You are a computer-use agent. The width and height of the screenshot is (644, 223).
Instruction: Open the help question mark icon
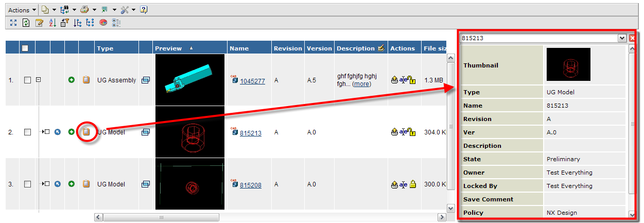coord(144,10)
